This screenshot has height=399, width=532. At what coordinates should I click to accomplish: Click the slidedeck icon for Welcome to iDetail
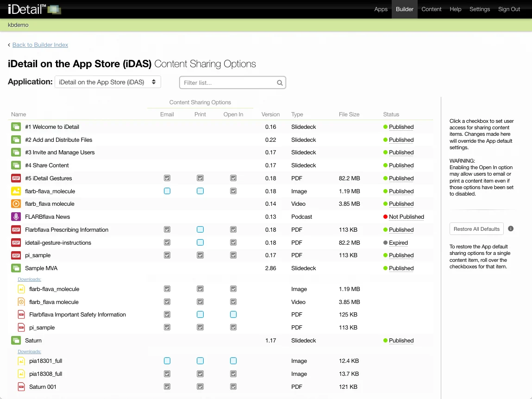tap(16, 127)
